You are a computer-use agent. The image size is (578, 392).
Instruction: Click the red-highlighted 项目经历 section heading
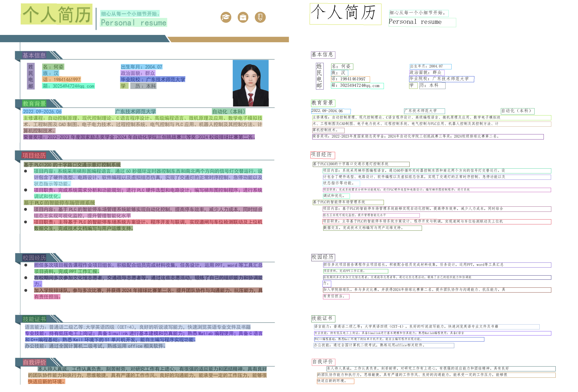[34, 155]
